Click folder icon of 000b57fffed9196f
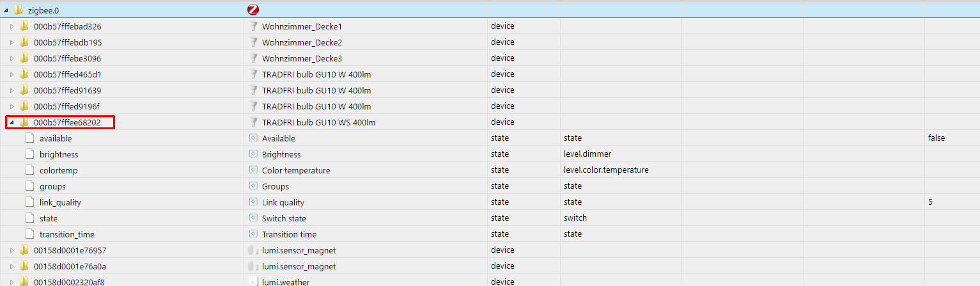 pos(24,106)
